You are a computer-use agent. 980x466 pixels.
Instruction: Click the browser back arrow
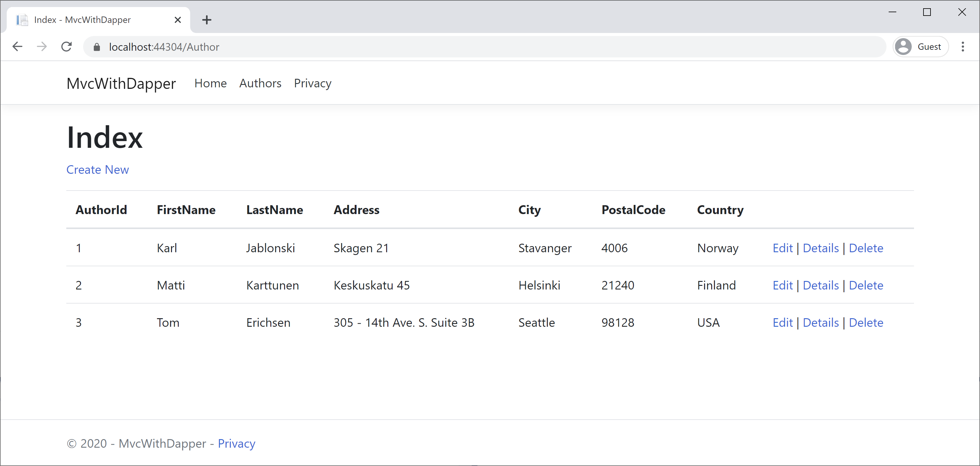tap(17, 47)
